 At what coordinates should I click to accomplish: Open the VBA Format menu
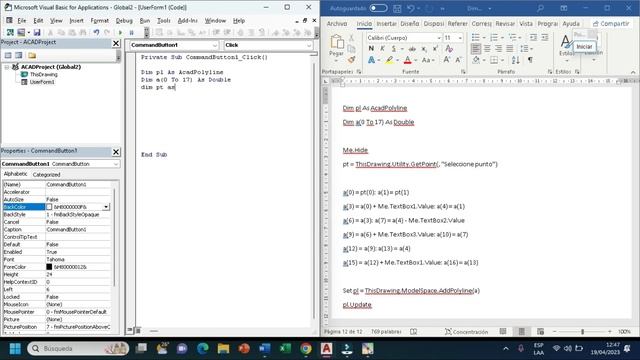[x=100, y=20]
